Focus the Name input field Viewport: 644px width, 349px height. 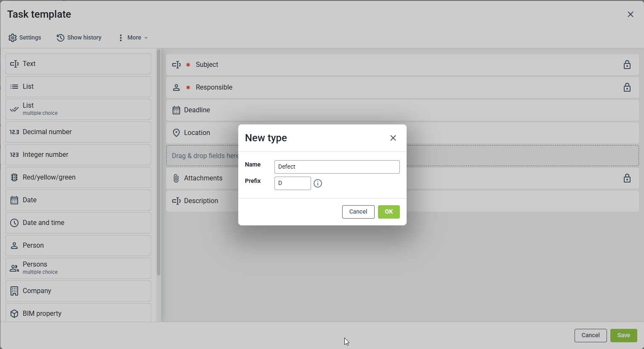[x=337, y=167]
